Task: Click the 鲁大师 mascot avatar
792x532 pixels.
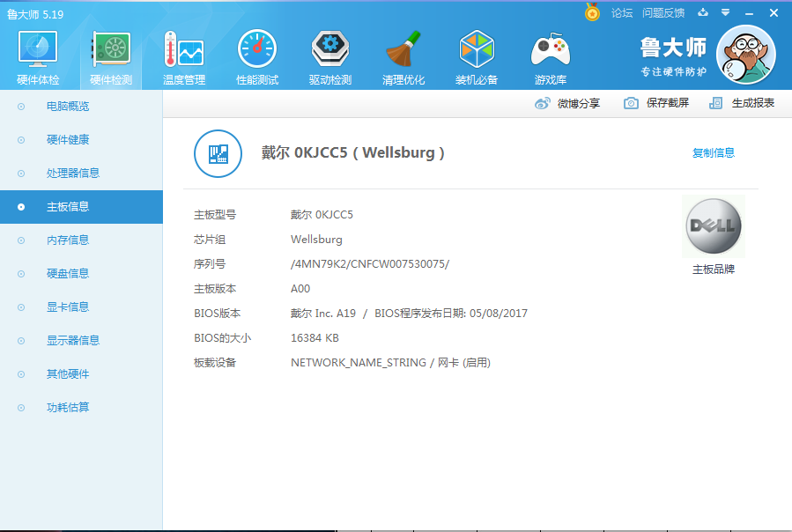Action: pyautogui.click(x=746, y=55)
